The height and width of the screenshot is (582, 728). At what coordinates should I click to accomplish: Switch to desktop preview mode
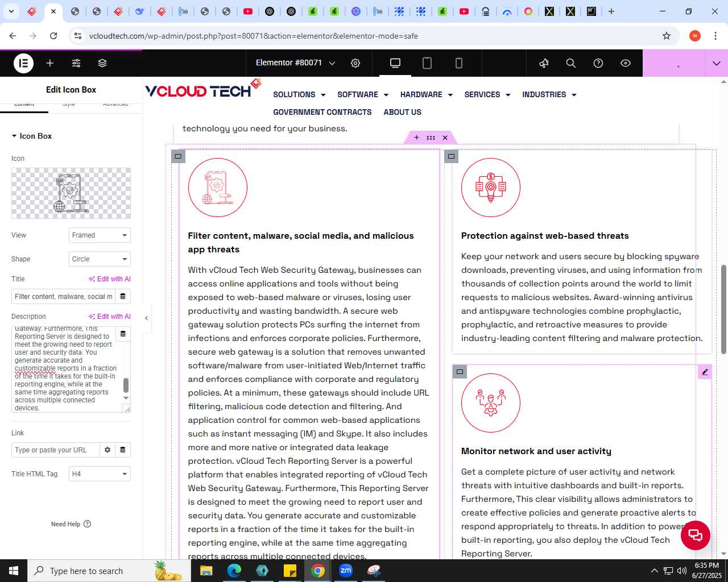coord(395,63)
